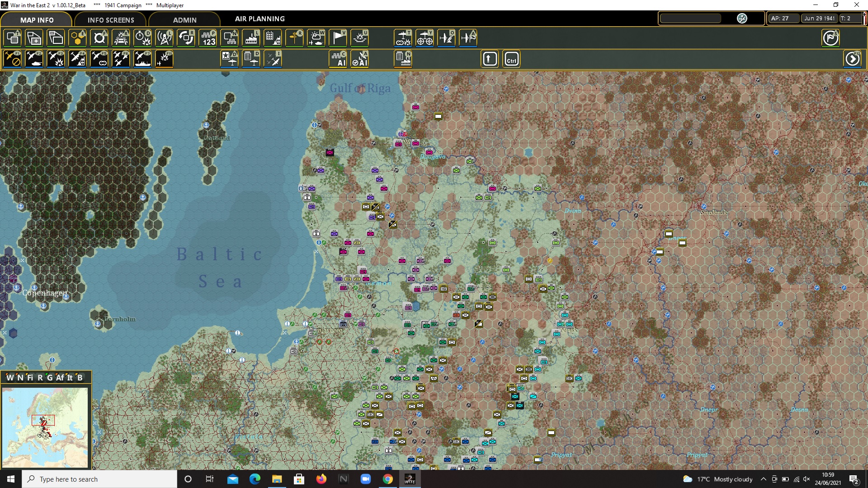Select the ground support air mission (F2)
The image size is (868, 488).
(34, 59)
